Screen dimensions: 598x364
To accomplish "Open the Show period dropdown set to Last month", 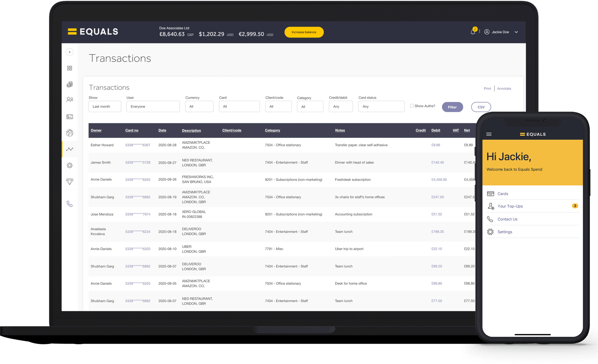I will (105, 106).
